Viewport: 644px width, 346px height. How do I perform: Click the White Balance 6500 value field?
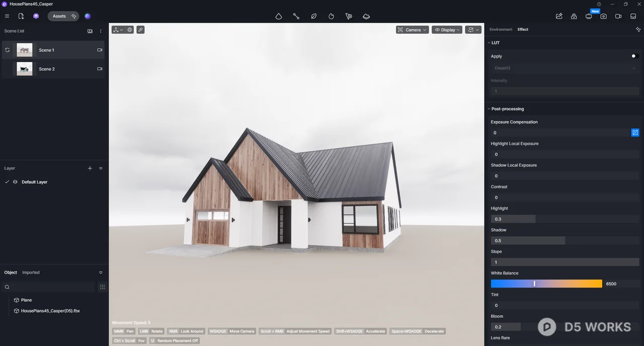point(622,284)
